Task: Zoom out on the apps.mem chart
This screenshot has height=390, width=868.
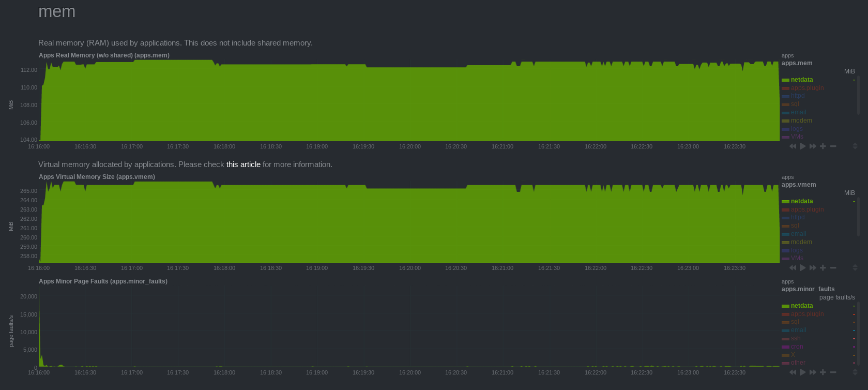Action: [x=833, y=146]
